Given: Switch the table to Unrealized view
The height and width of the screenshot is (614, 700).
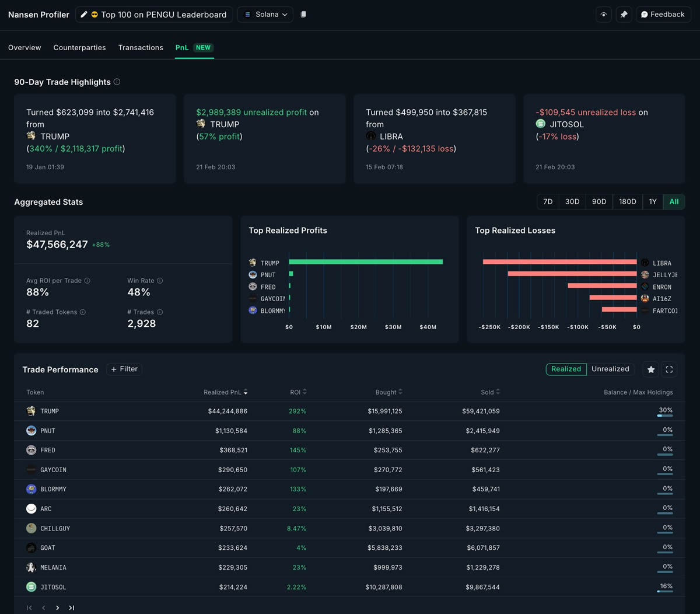Looking at the screenshot, I should tap(610, 369).
